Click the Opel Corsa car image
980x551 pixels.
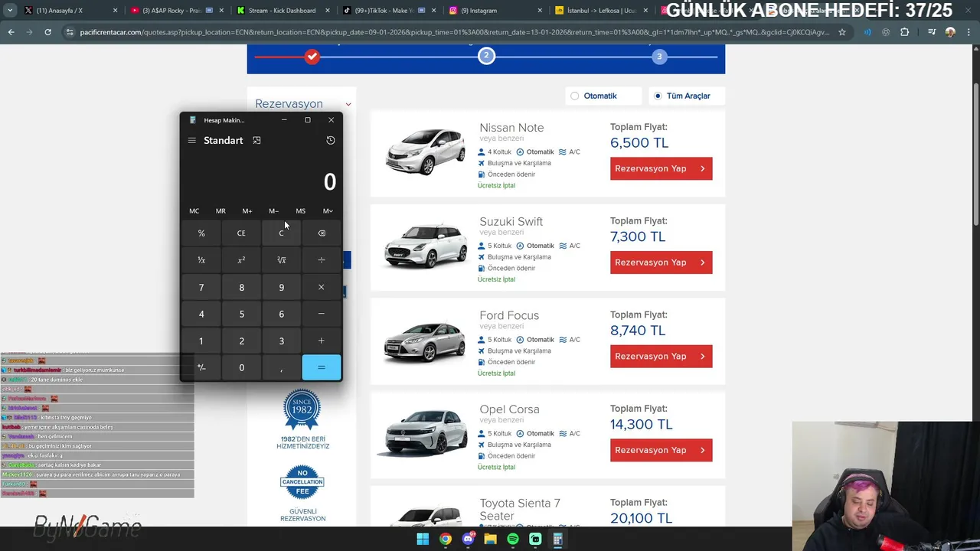pos(425,433)
